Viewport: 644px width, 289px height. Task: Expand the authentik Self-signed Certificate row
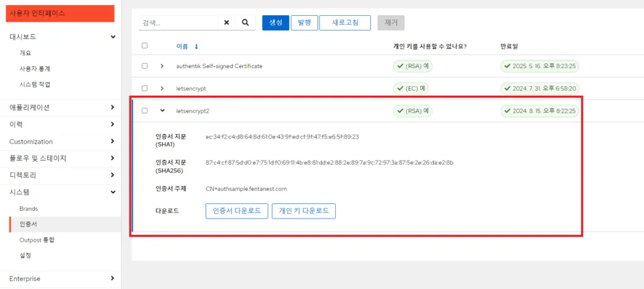coord(162,66)
